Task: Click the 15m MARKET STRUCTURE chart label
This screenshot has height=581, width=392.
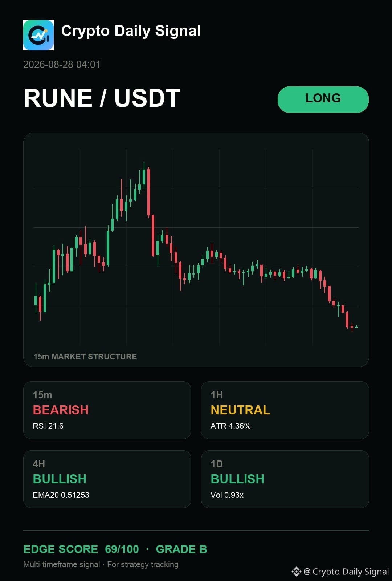Action: coord(85,357)
